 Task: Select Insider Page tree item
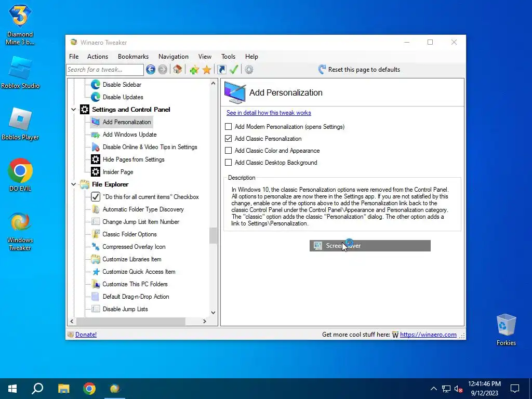[118, 172]
